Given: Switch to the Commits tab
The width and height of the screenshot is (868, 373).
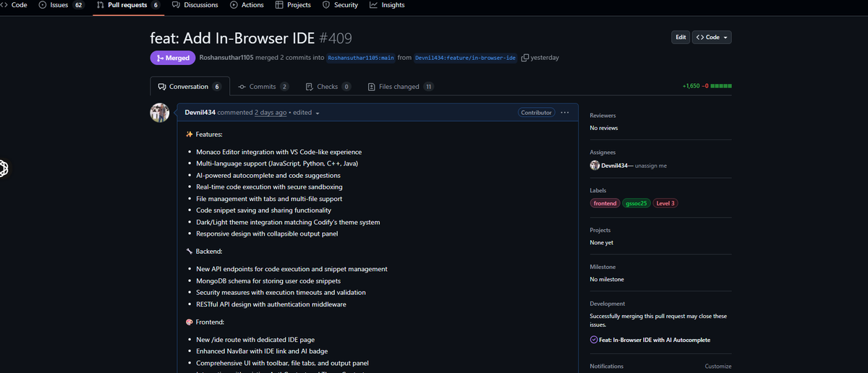Looking at the screenshot, I should click(x=263, y=87).
